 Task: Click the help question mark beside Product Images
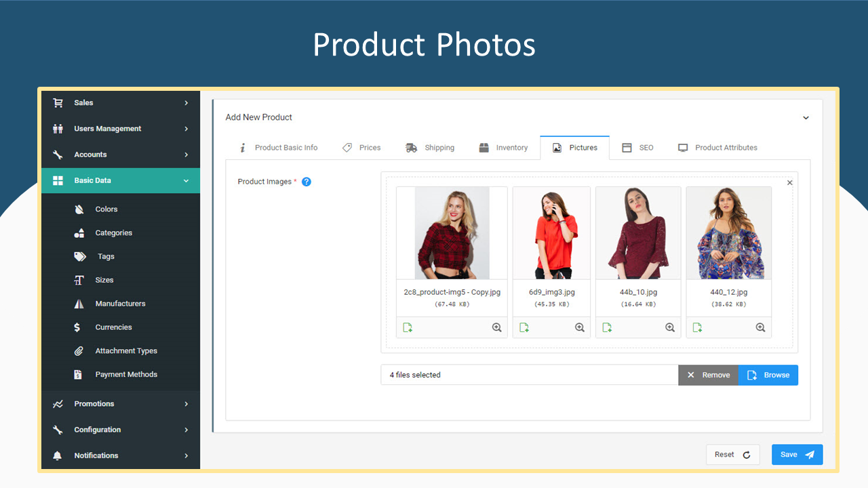click(307, 182)
